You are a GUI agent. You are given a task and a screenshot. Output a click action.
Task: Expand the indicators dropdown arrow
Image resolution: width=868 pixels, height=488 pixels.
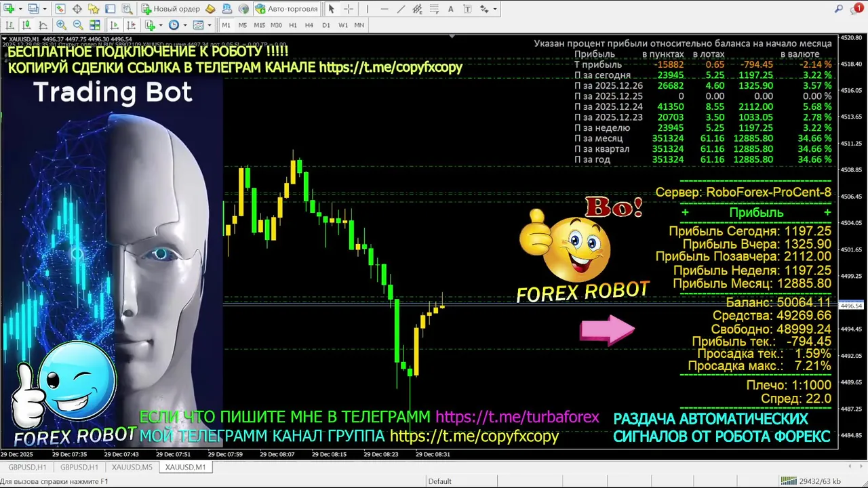click(161, 25)
